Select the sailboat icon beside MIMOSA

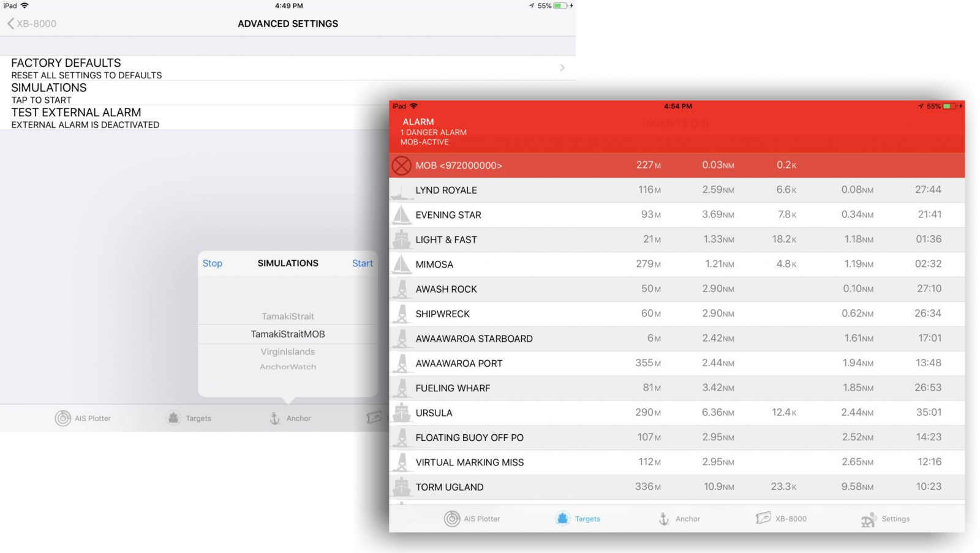point(402,264)
